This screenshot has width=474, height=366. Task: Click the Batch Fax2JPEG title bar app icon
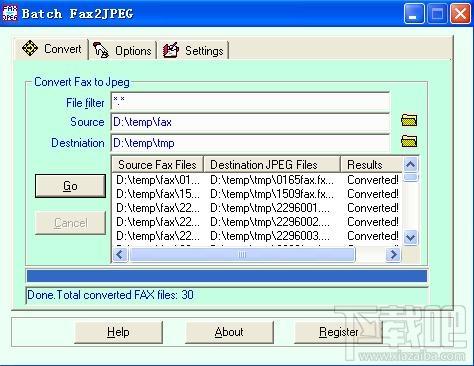(10, 13)
